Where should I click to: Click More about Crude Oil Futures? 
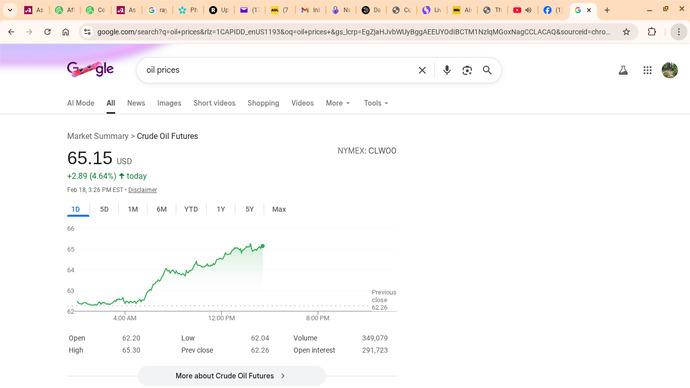point(231,376)
